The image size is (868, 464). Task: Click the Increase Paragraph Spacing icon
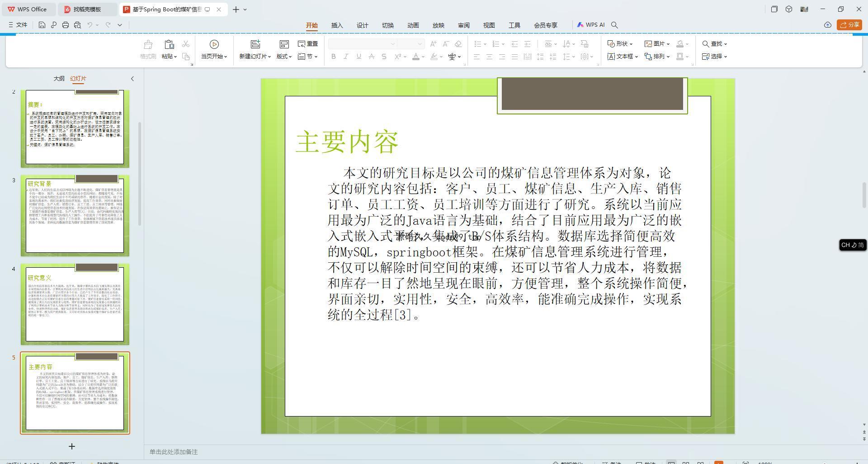tap(540, 57)
